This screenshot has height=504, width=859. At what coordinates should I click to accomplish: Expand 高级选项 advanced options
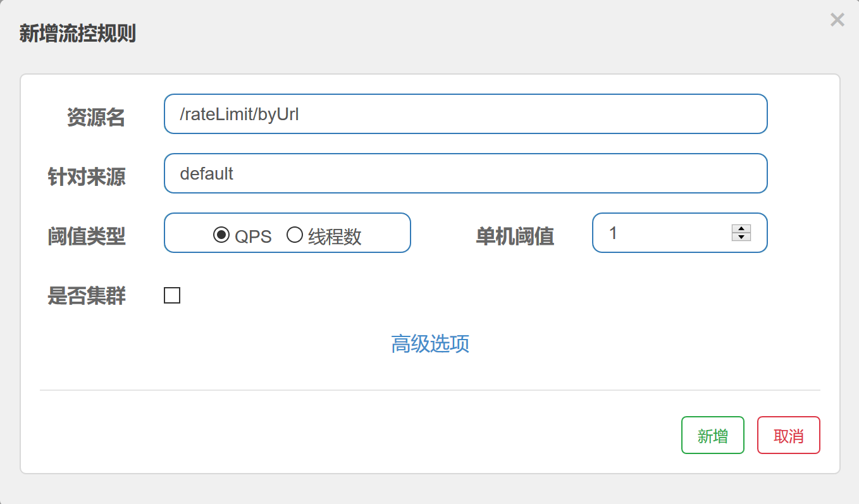tap(430, 344)
